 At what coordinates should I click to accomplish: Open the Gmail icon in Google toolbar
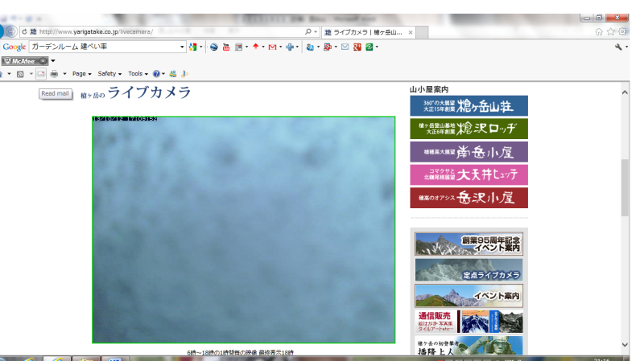pyautogui.click(x=271, y=47)
